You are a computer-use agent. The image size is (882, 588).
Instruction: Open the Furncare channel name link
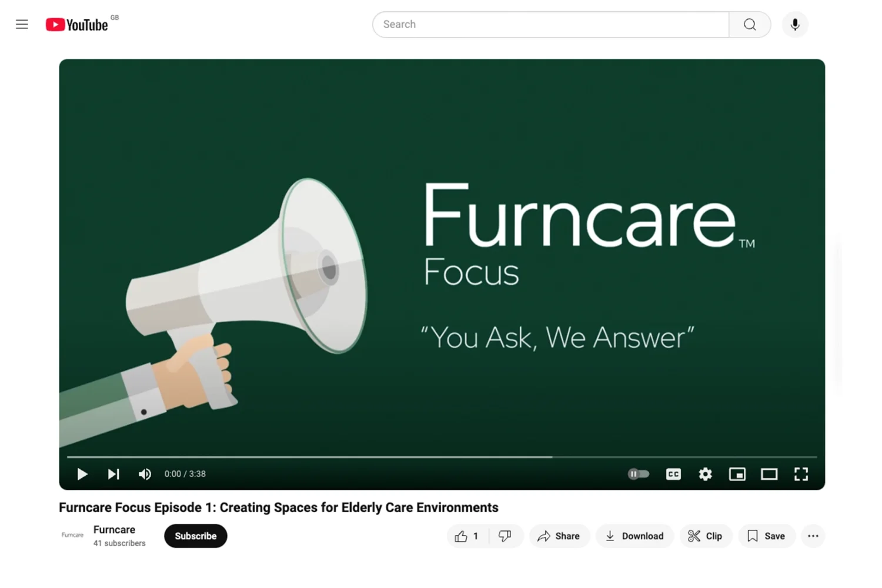(114, 530)
